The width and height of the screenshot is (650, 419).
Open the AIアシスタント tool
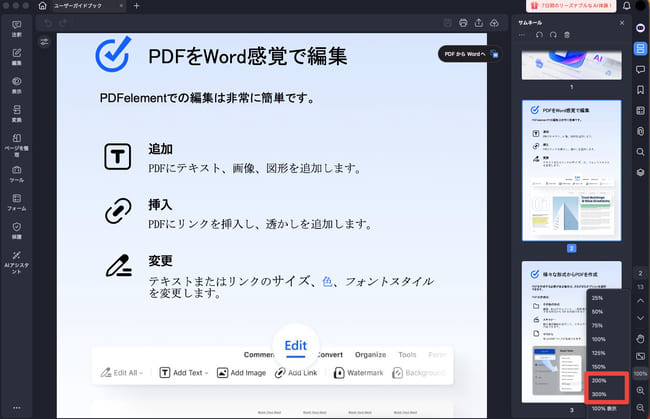(17, 262)
